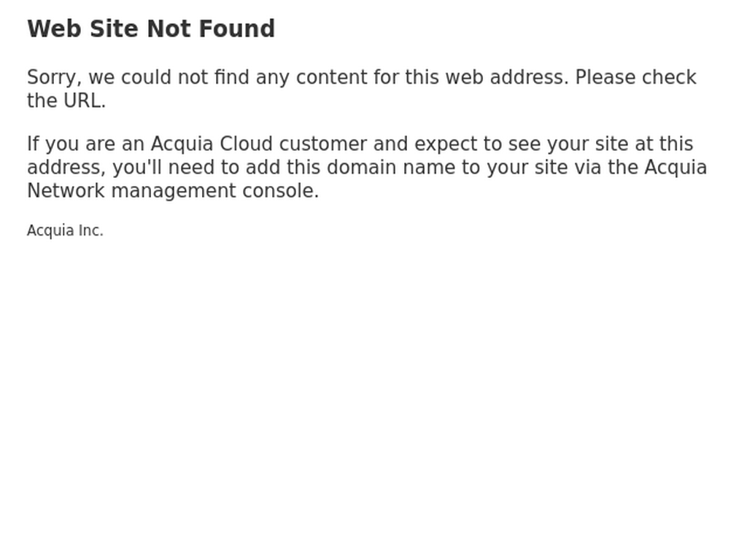This screenshot has height=560, width=747.
Task: Click the word "expect" in second paragraph
Action: tap(445, 144)
